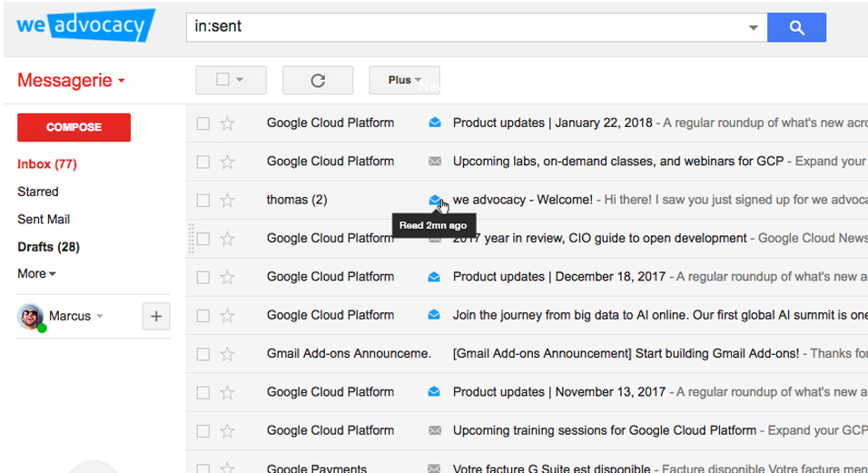The image size is (868, 473).
Task: Click gray envelope tracking icon on Upcoming labs email
Action: [435, 161]
